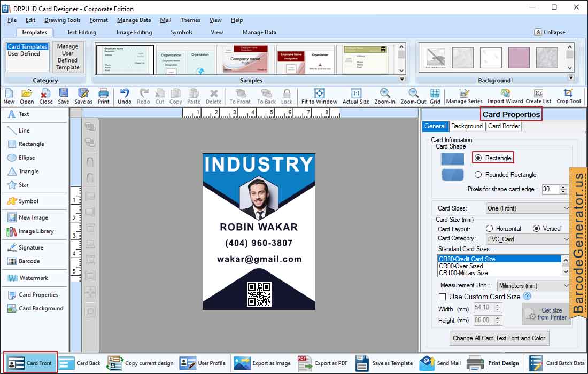Image resolution: width=588 pixels, height=374 pixels.
Task: Choose the Triangle shape tool
Action: (23, 172)
